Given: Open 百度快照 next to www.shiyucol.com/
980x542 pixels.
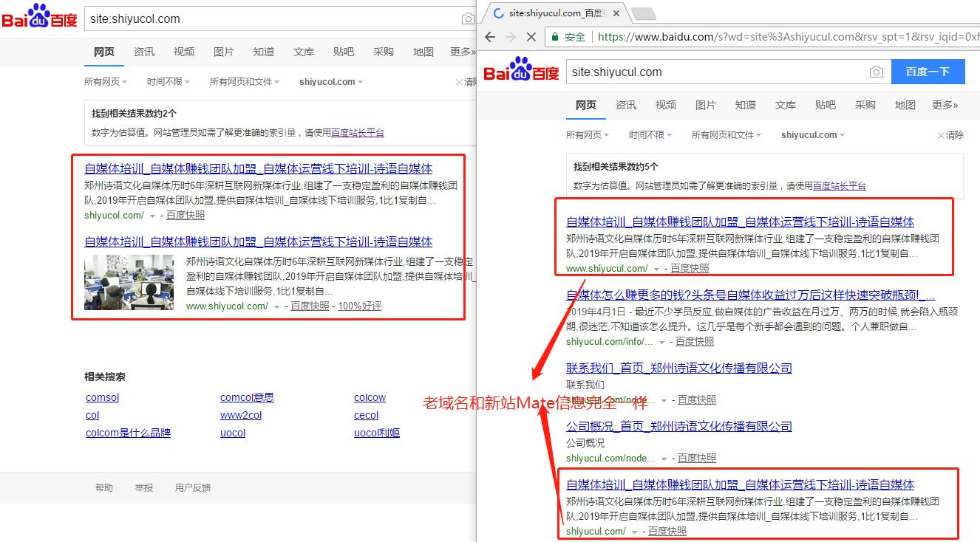Looking at the screenshot, I should (310, 306).
